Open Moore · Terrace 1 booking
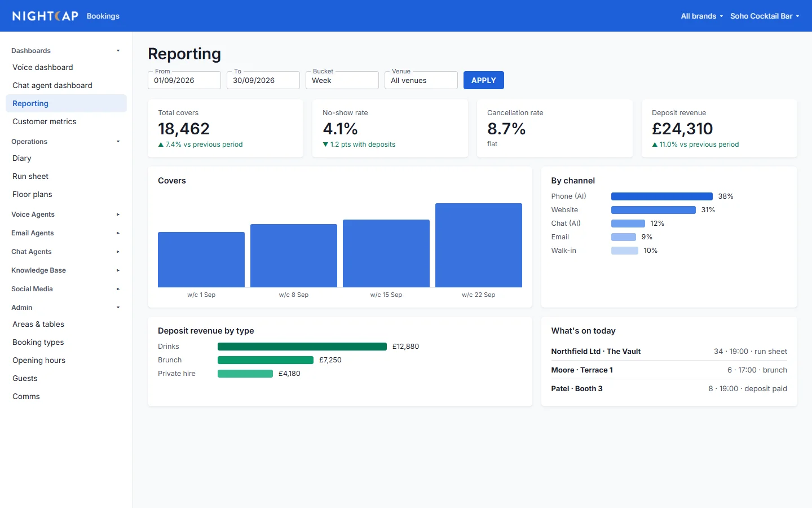This screenshot has width=812, height=508. pos(669,370)
